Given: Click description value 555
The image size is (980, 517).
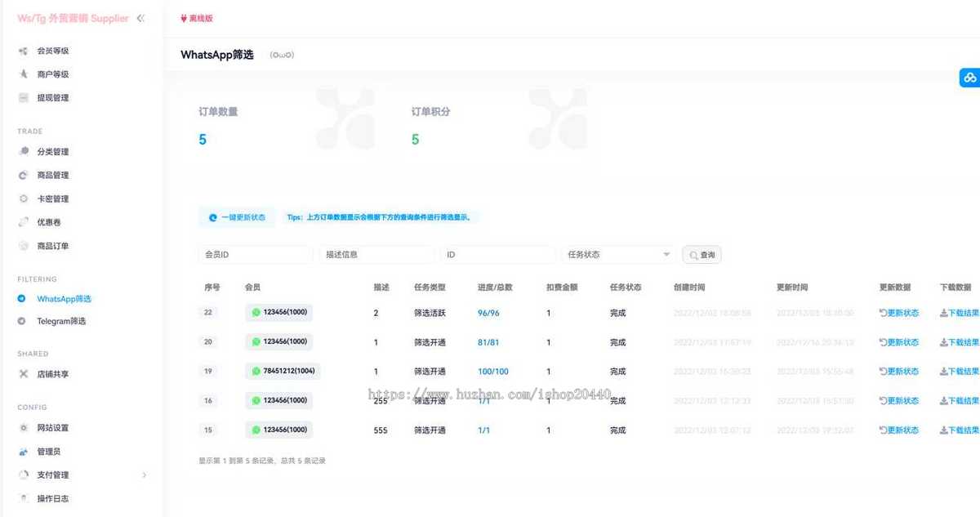Looking at the screenshot, I should tap(381, 430).
